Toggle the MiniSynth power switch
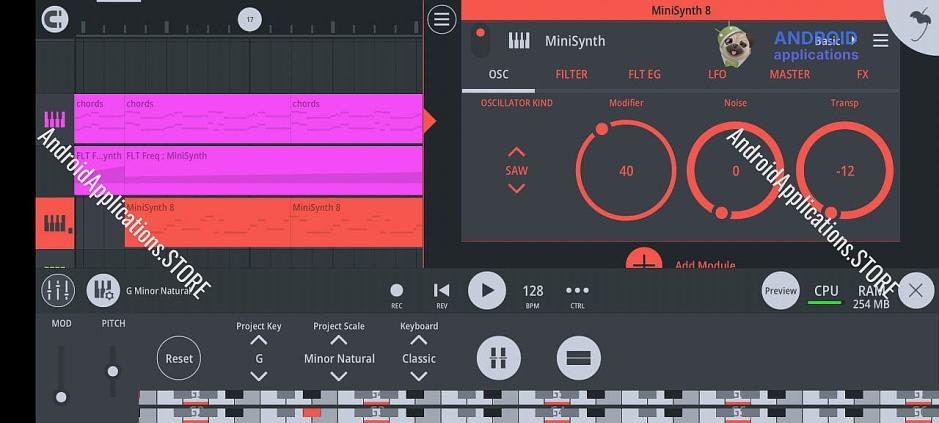The height and width of the screenshot is (423, 939). [x=480, y=41]
